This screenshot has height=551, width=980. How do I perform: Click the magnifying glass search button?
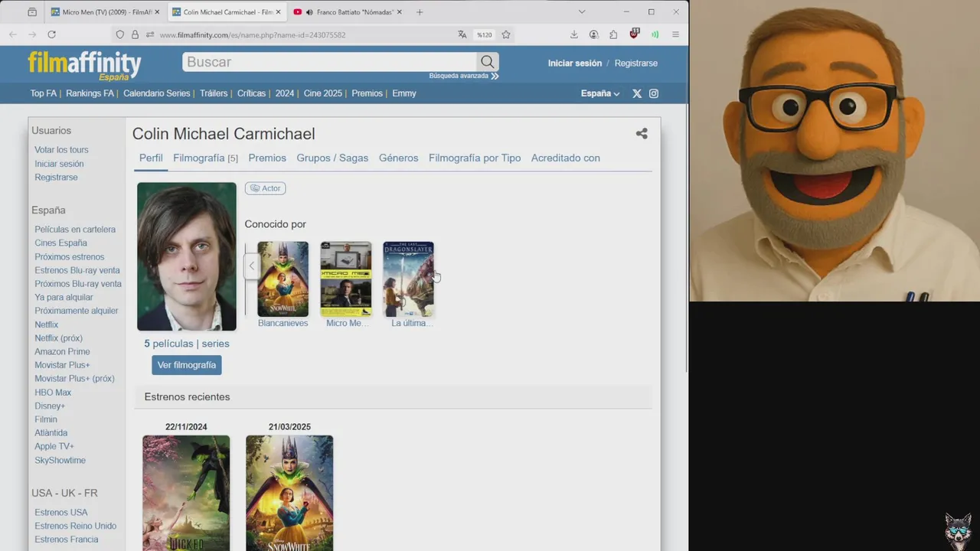488,62
